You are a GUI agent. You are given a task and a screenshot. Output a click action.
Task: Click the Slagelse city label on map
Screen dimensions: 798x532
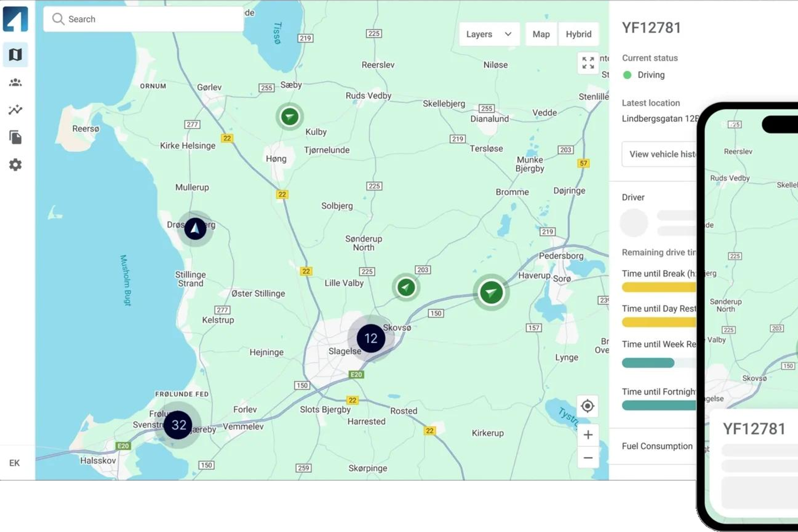tap(345, 351)
